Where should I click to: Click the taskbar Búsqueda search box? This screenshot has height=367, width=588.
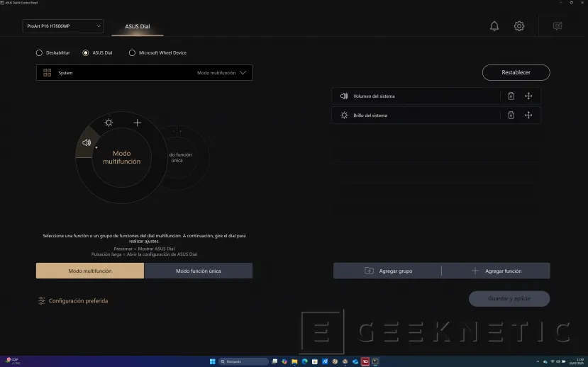(x=243, y=361)
